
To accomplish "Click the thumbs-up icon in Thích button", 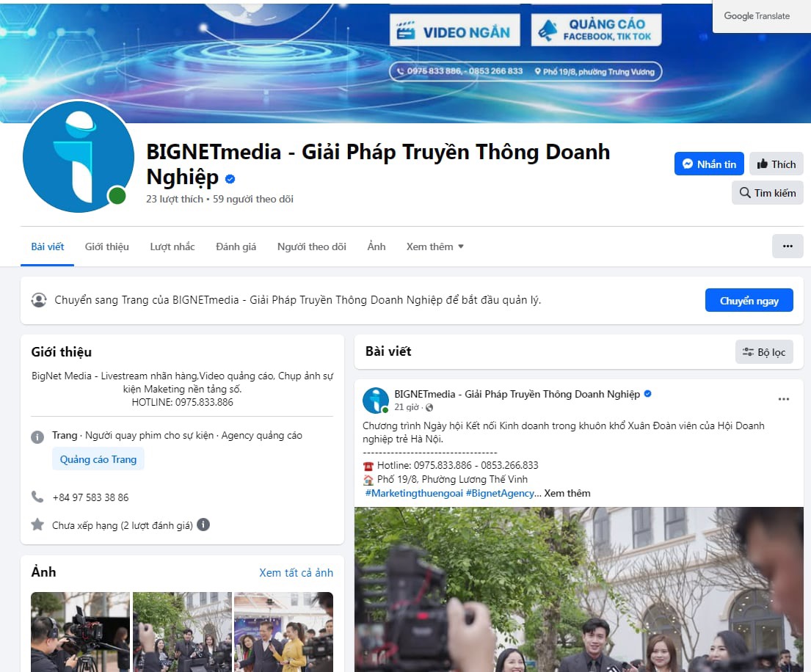I will pos(762,164).
